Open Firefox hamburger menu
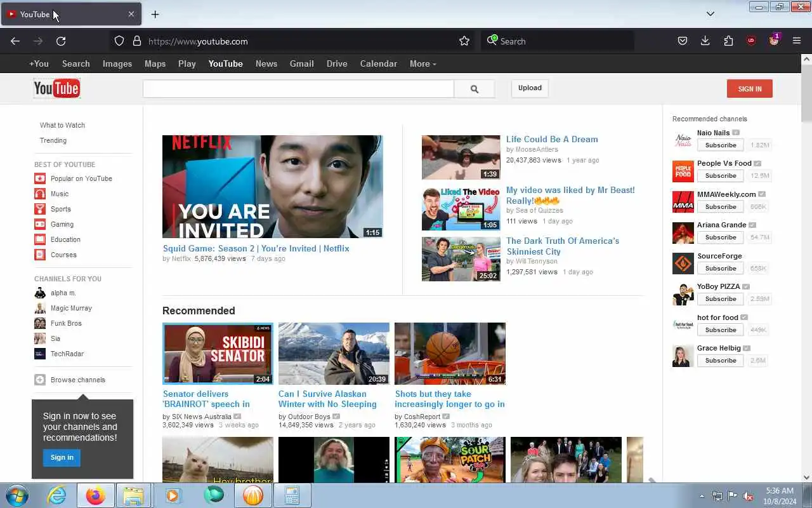This screenshot has height=508, width=812. pos(797,41)
